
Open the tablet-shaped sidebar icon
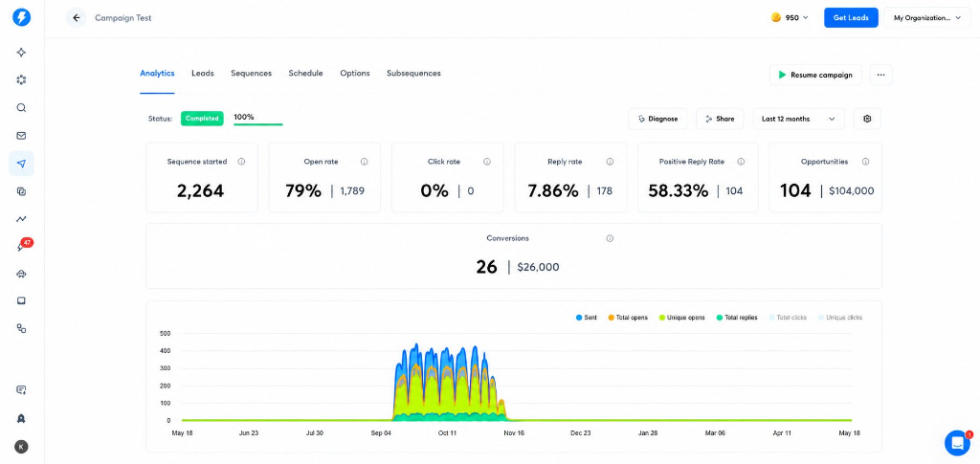[21, 301]
